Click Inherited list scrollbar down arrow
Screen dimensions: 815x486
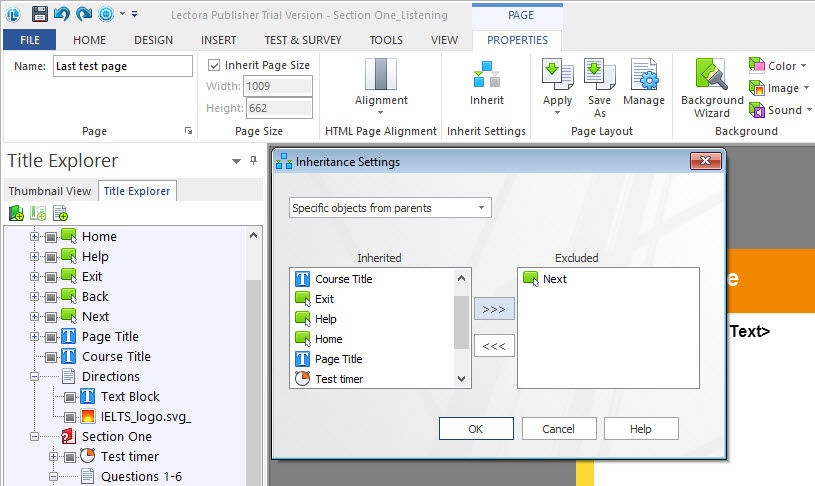pyautogui.click(x=461, y=379)
